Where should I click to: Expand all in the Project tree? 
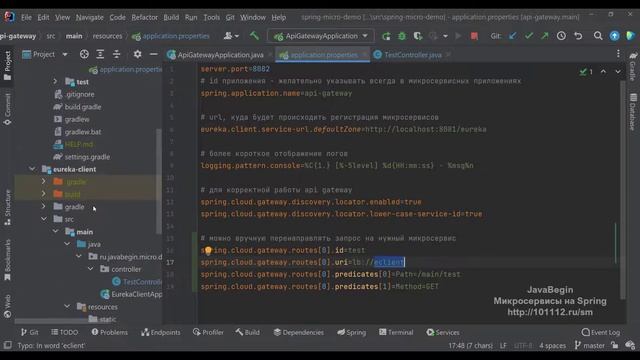(x=100, y=54)
